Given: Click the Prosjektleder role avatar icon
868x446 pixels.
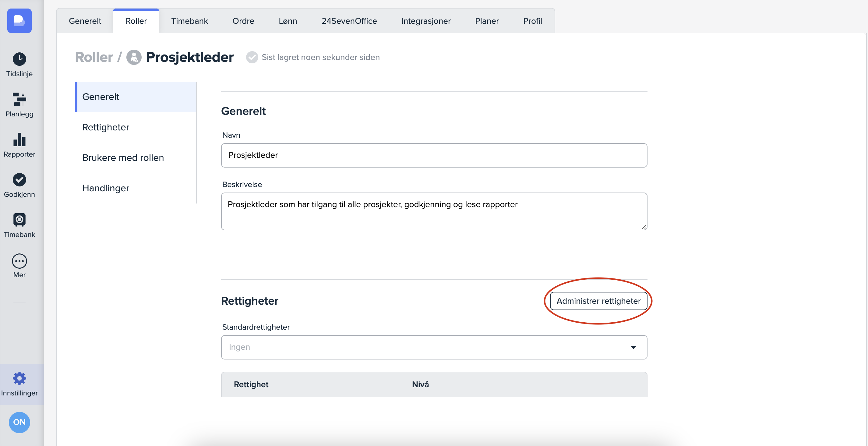Looking at the screenshot, I should [134, 57].
